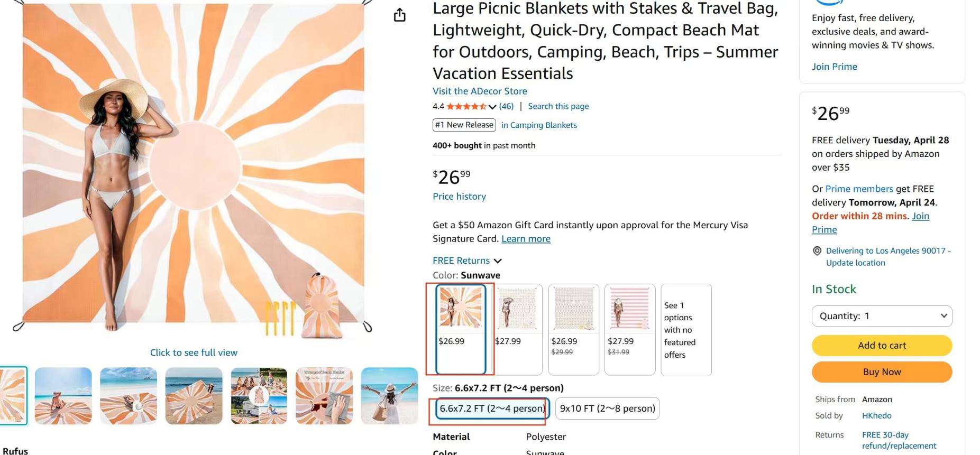Choose the Sunwave color swatch at $26.99
The width and height of the screenshot is (980, 455).
(461, 329)
